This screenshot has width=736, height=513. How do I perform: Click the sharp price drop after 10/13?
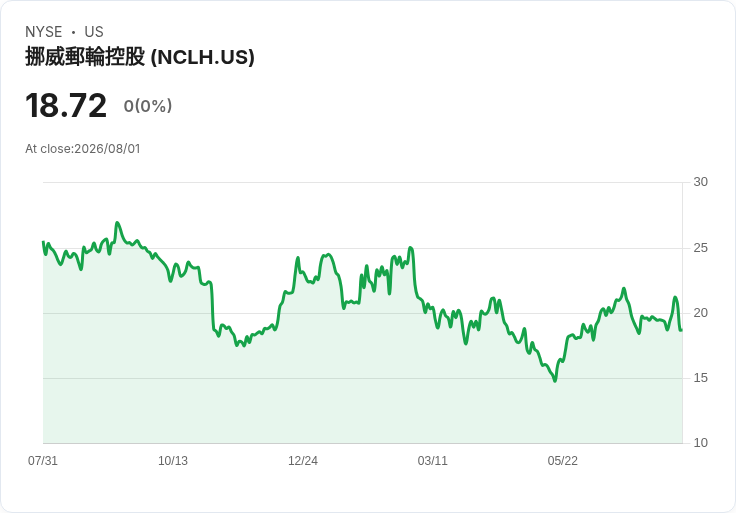tap(212, 307)
